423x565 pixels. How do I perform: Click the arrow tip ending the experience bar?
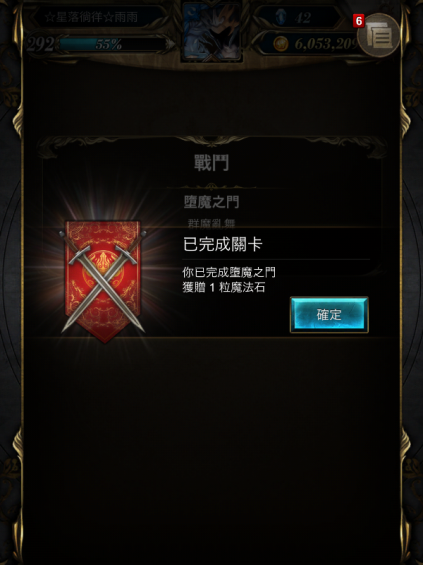click(x=171, y=44)
